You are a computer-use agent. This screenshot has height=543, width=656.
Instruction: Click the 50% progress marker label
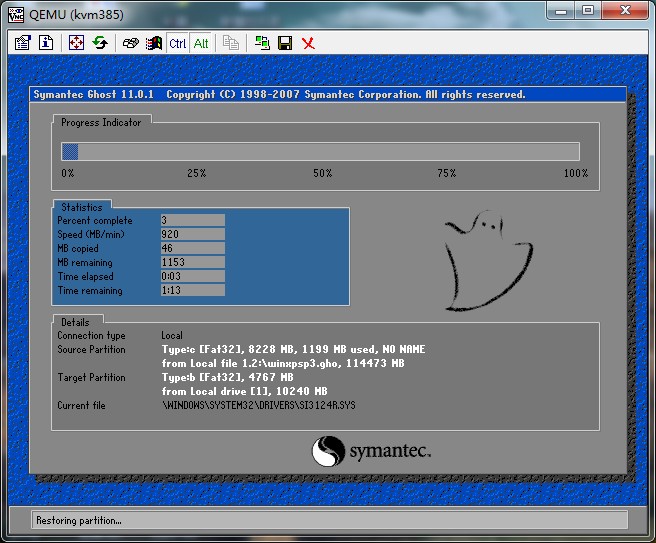tap(323, 173)
